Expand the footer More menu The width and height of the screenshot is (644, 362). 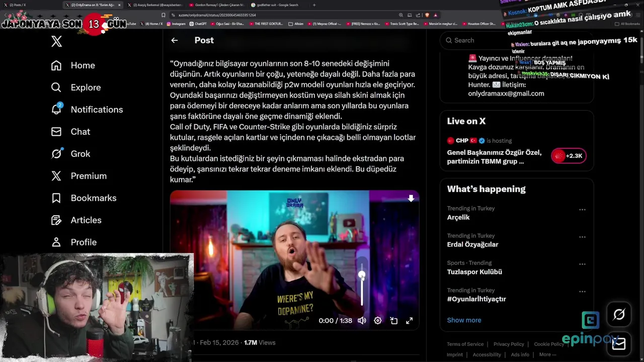point(547,354)
